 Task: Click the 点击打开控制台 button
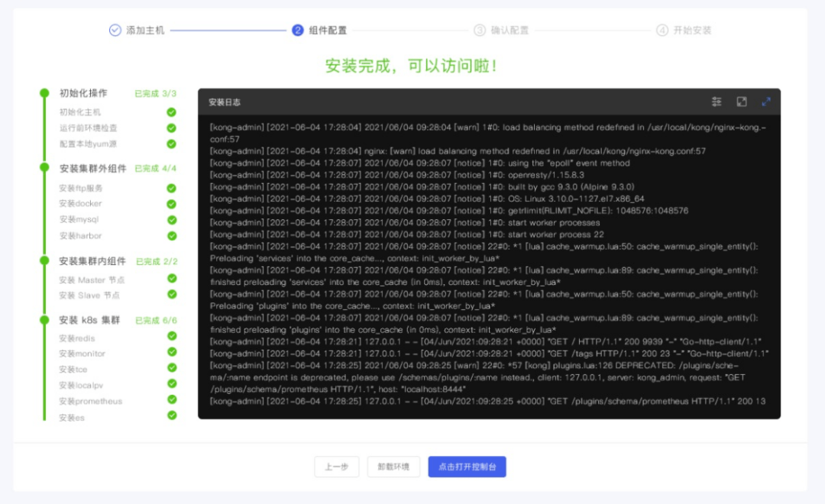tap(468, 467)
